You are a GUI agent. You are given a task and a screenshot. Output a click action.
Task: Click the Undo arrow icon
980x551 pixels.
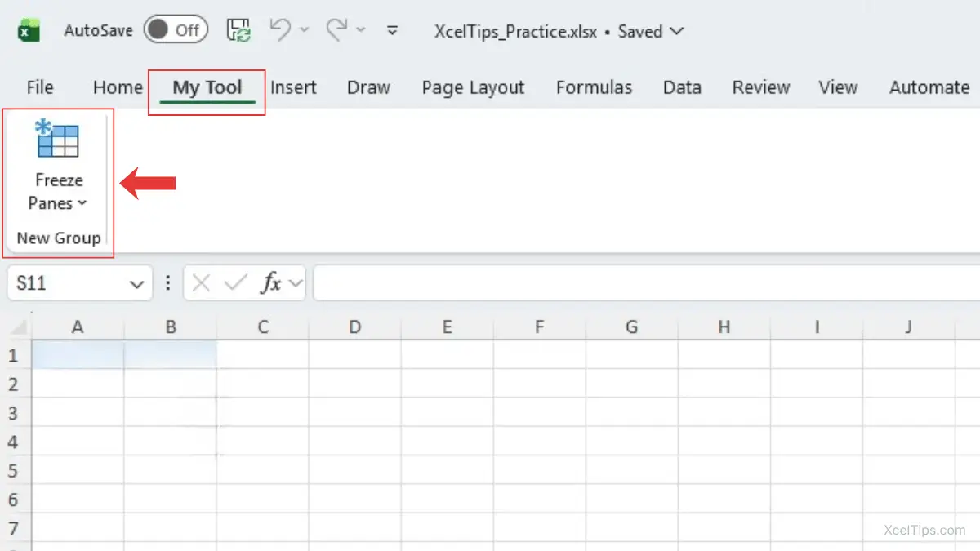(280, 30)
